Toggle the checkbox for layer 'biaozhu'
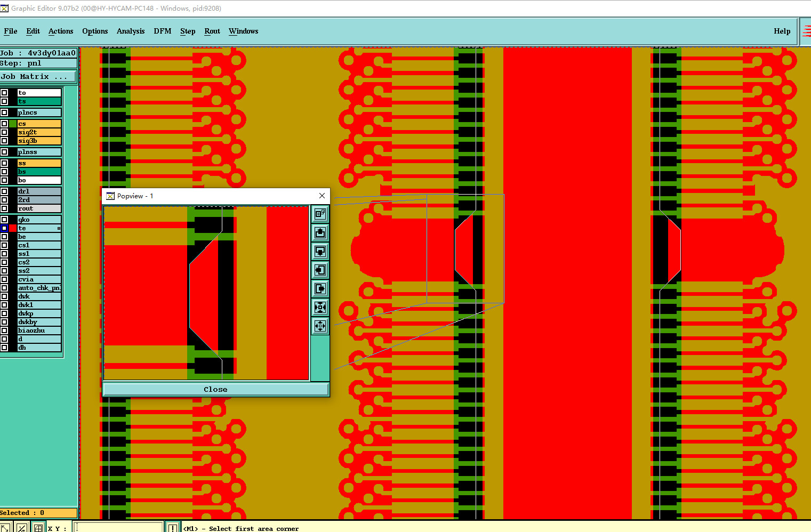The image size is (811, 532). coord(4,331)
